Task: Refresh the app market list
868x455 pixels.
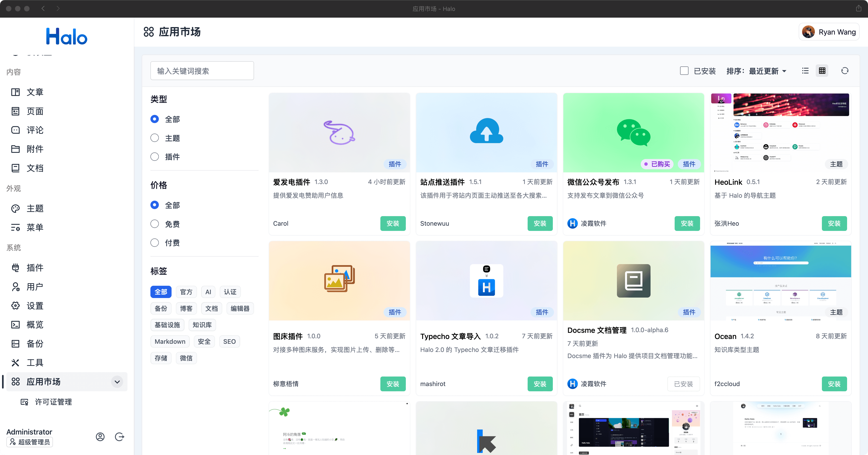Action: click(845, 71)
